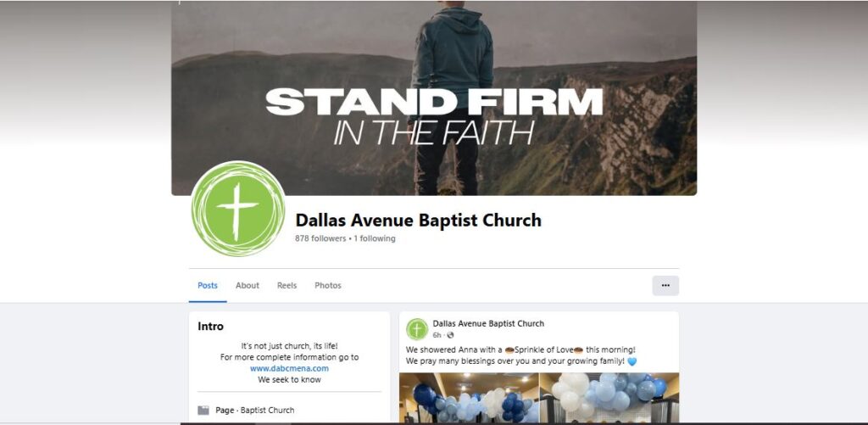Click the Intro section heading
The width and height of the screenshot is (868, 425).
(x=210, y=327)
